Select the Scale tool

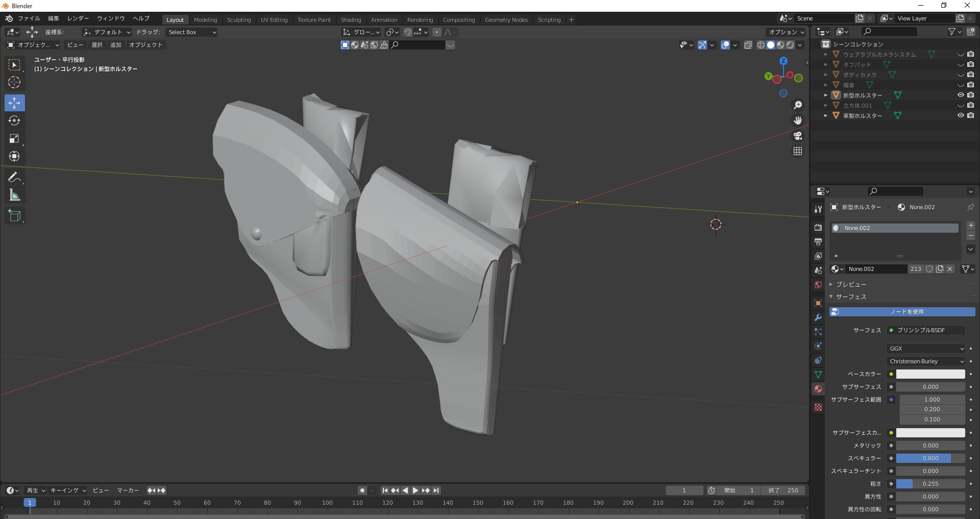pyautogui.click(x=14, y=139)
